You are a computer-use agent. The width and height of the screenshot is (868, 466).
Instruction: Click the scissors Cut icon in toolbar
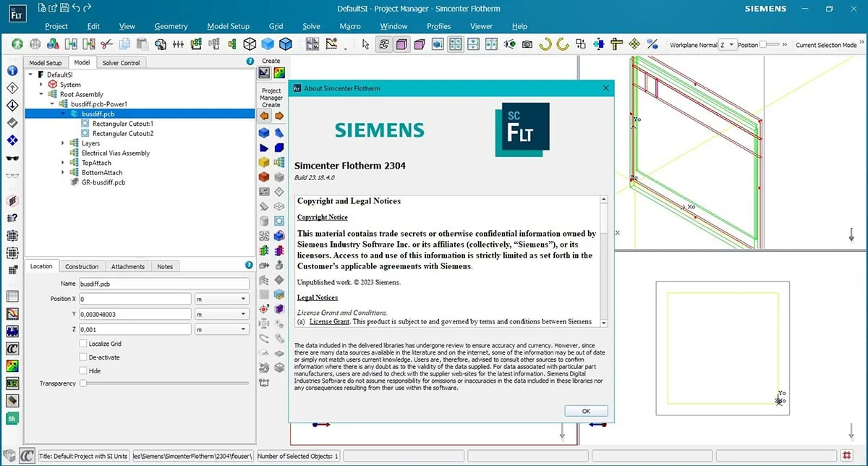(x=106, y=45)
